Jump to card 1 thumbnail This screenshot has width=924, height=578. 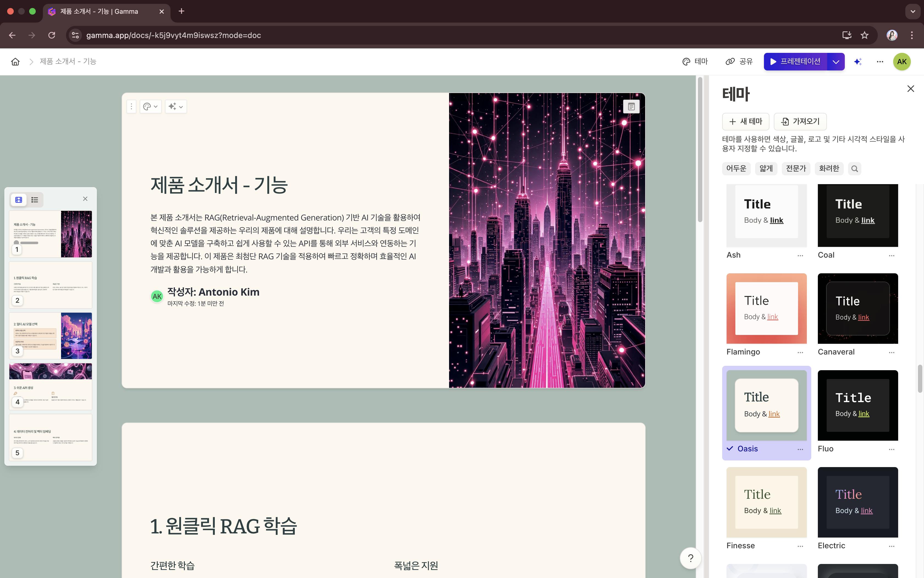[x=50, y=234]
